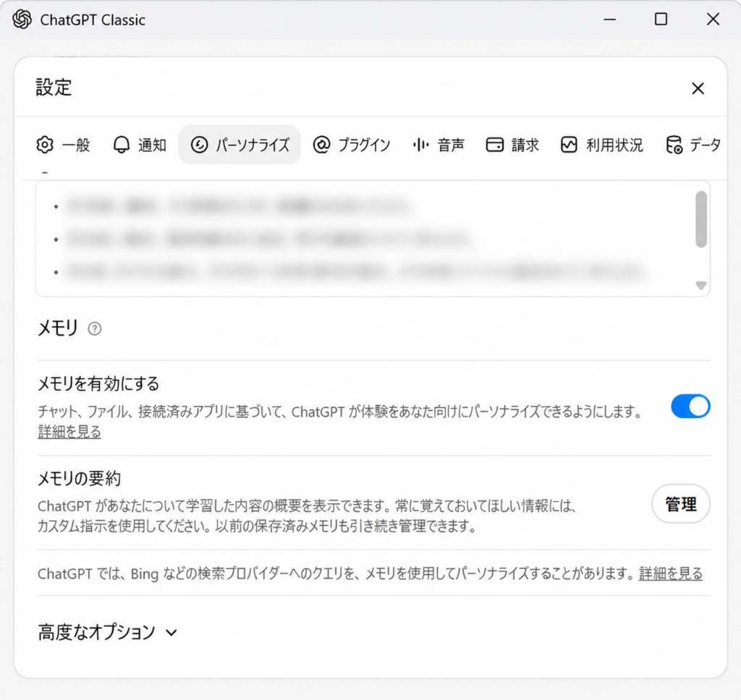Open 詳細を見る link under memory description
Image resolution: width=741 pixels, height=700 pixels.
click(69, 431)
